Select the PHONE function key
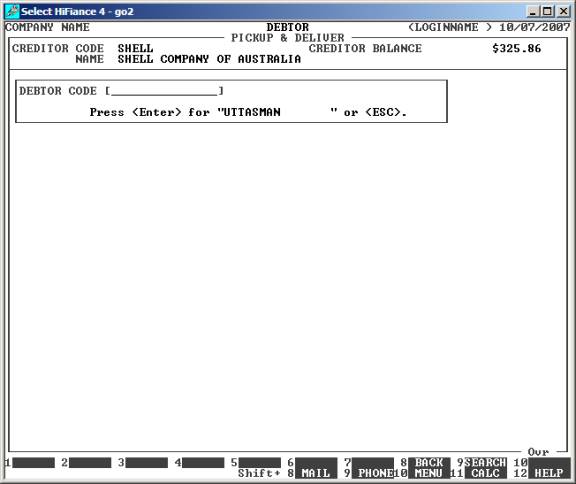This screenshot has height=484, width=576. (x=373, y=473)
